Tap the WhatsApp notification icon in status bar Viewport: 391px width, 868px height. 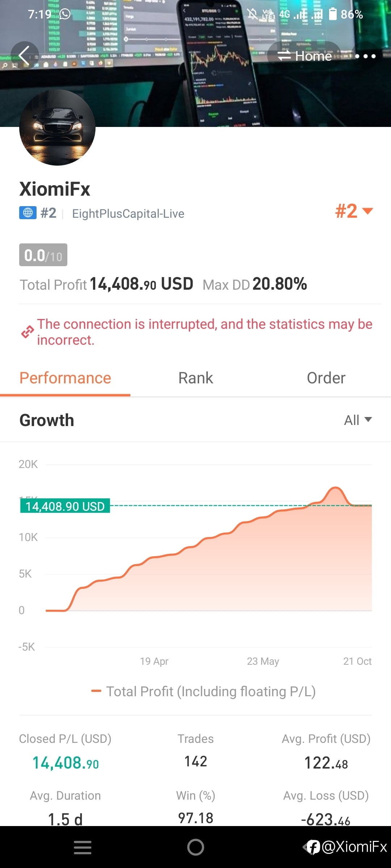(65, 14)
